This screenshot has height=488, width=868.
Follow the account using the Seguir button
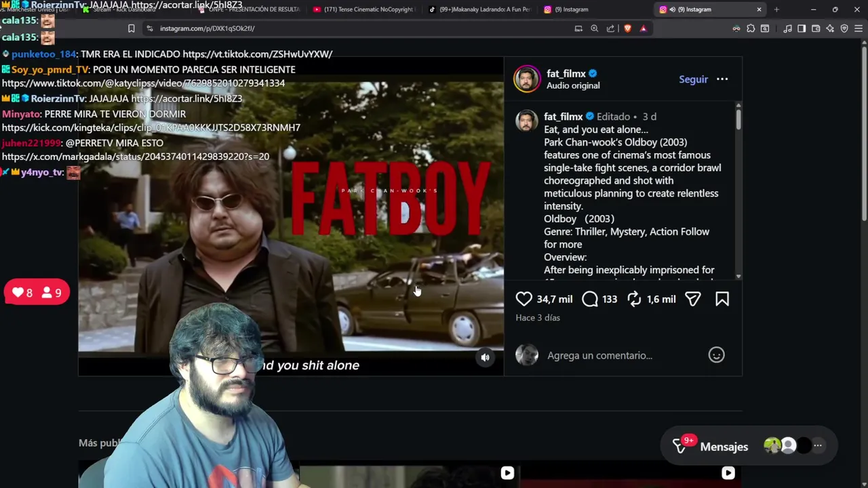(693, 79)
